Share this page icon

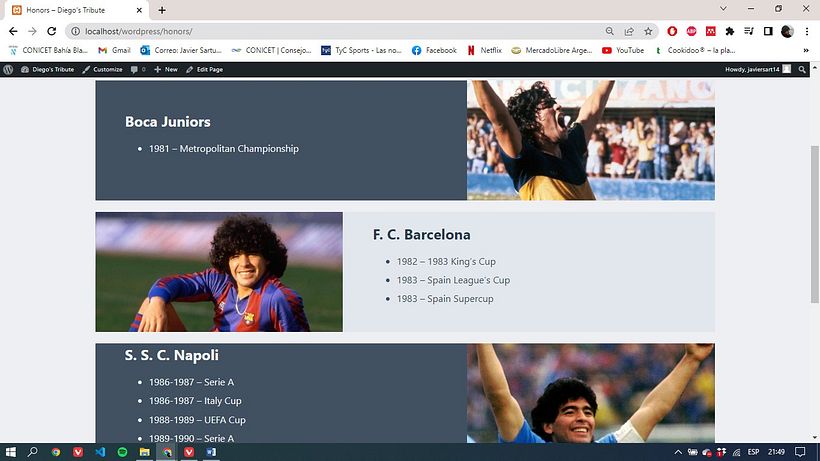[x=629, y=31]
